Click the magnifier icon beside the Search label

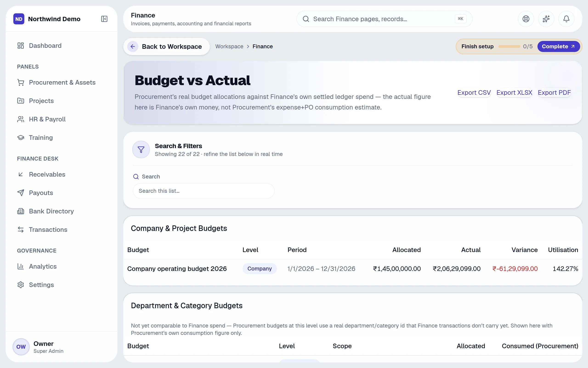click(x=136, y=177)
